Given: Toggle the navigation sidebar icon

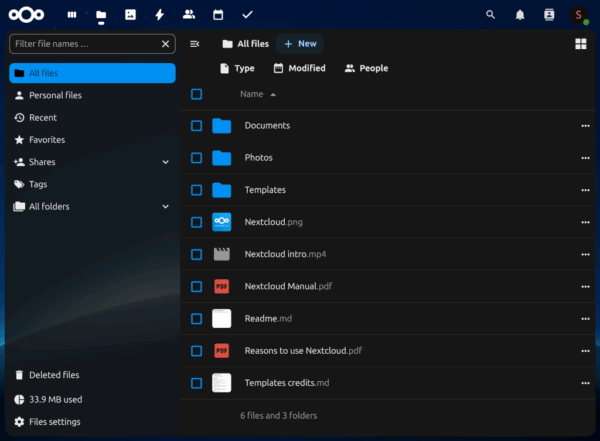Looking at the screenshot, I should [194, 44].
